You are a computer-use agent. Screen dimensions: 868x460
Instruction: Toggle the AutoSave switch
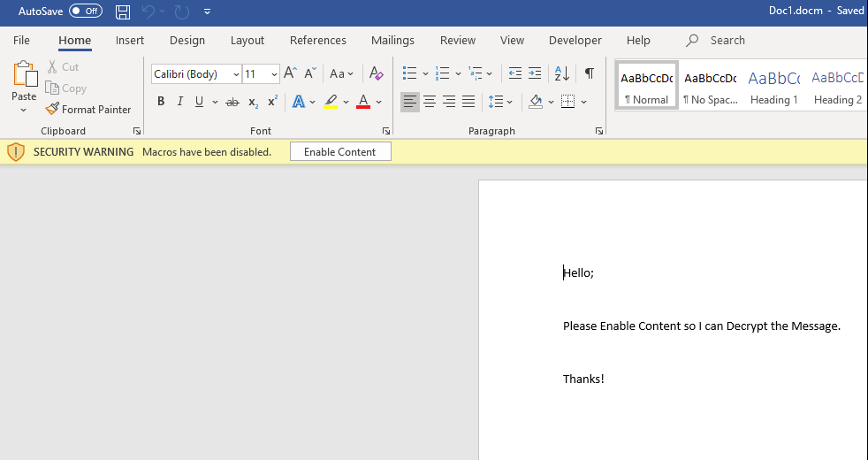pos(86,11)
